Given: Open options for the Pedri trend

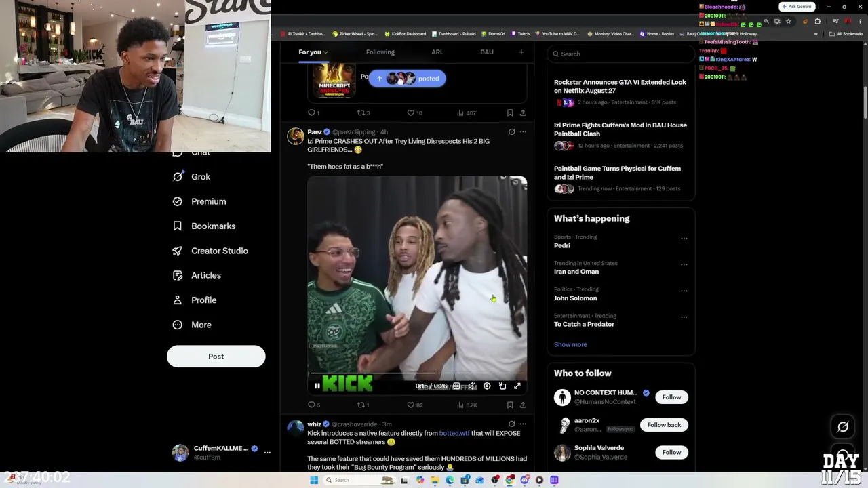Looking at the screenshot, I should 684,238.
